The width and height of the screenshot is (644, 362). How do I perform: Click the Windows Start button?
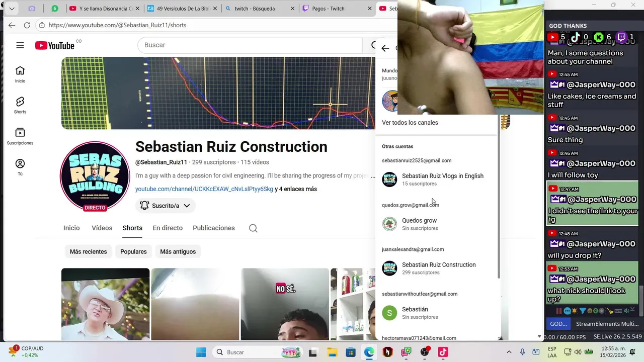click(201, 352)
